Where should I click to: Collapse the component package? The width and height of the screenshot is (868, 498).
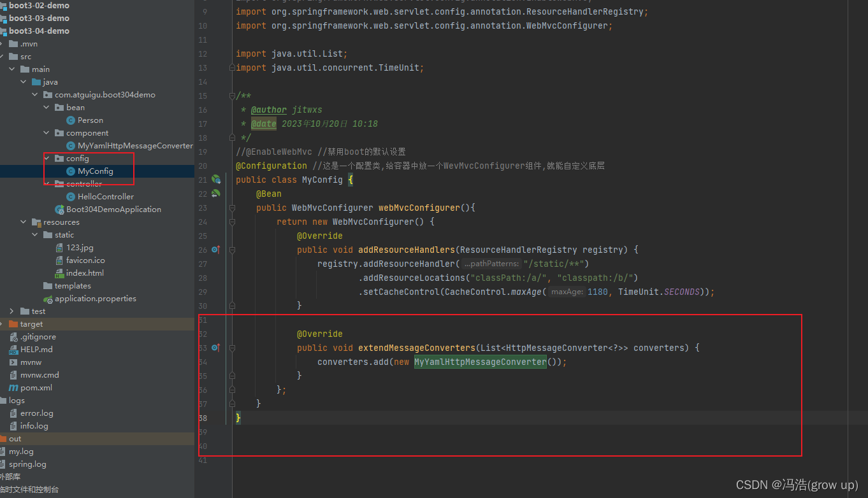point(47,133)
